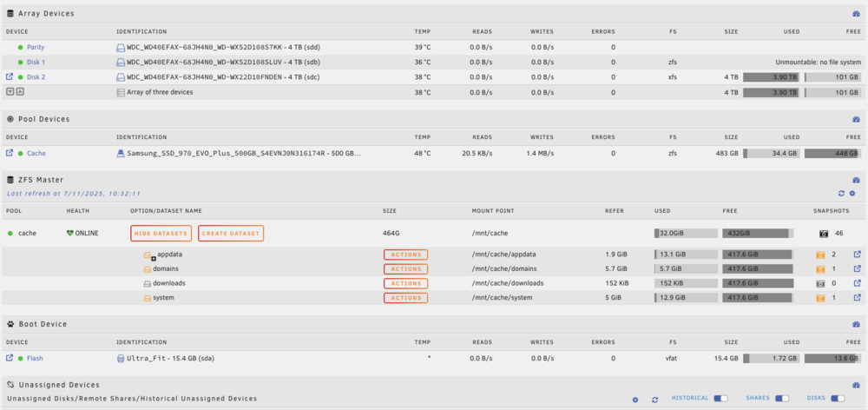The height and width of the screenshot is (410, 868).
Task: Click the appdata snapshots camera icon
Action: pos(820,255)
